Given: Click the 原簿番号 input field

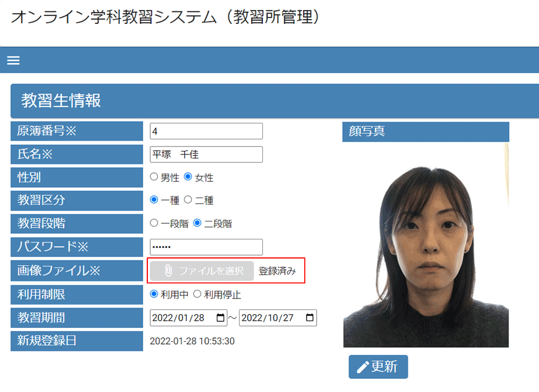Looking at the screenshot, I should pyautogui.click(x=206, y=131).
